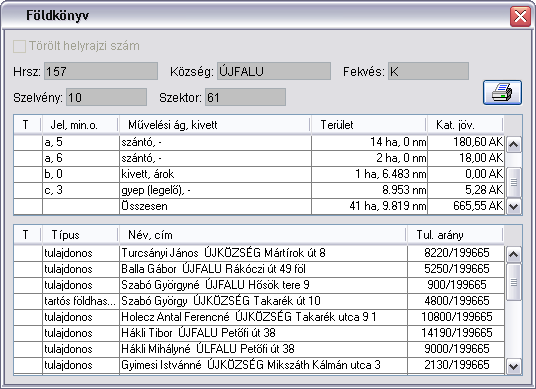Viewport: 536px width, 389px height.
Task: Close the Földkönyv window
Action: pyautogui.click(x=520, y=16)
